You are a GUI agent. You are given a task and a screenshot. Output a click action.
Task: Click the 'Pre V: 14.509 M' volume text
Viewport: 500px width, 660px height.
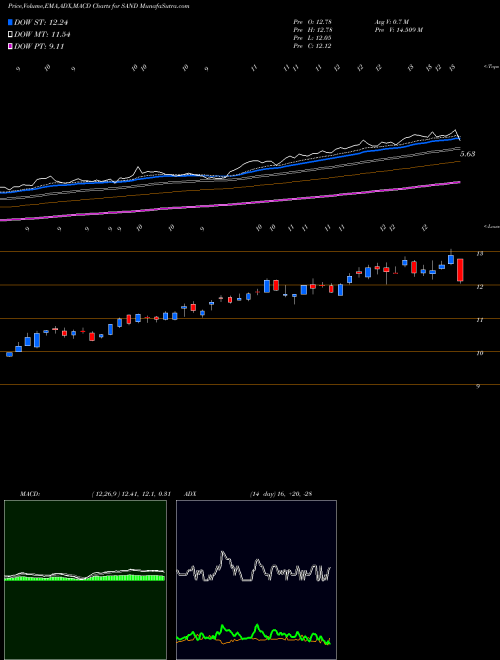click(398, 30)
